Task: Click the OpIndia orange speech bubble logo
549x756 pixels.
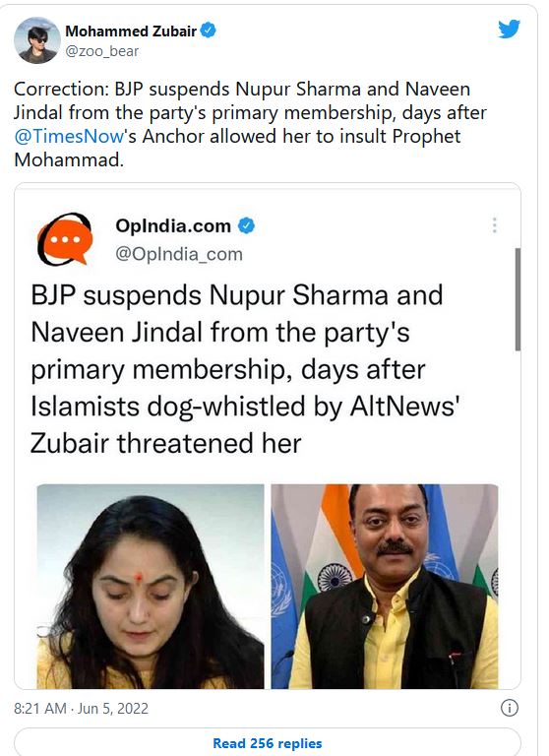Action: (x=65, y=239)
